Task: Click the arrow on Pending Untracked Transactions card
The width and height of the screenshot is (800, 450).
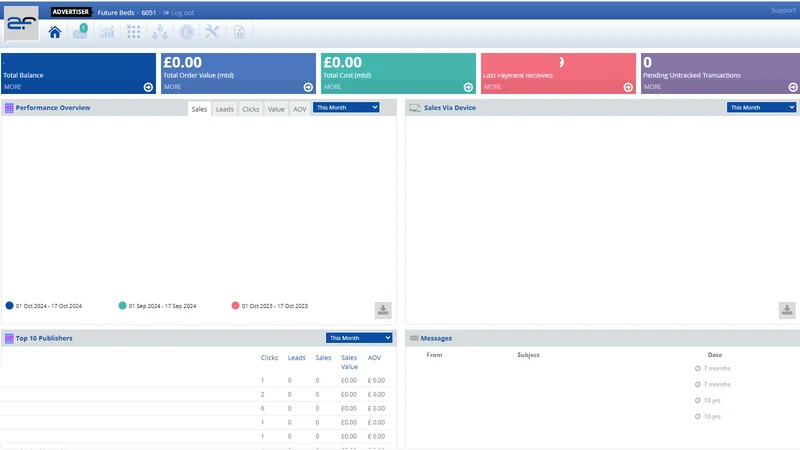Action: pos(793,87)
